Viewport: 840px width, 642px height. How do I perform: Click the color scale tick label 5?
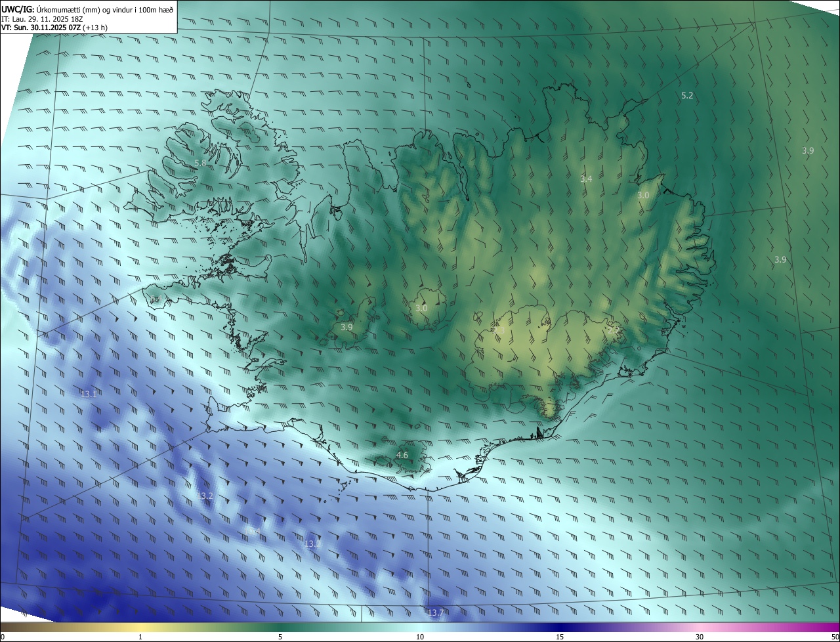(x=280, y=637)
